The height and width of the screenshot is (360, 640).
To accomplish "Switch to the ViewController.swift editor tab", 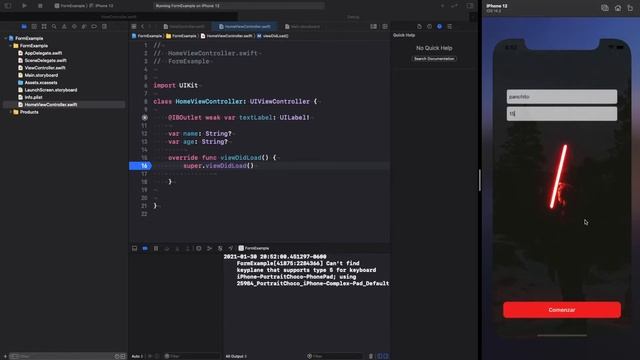I will coord(184,27).
